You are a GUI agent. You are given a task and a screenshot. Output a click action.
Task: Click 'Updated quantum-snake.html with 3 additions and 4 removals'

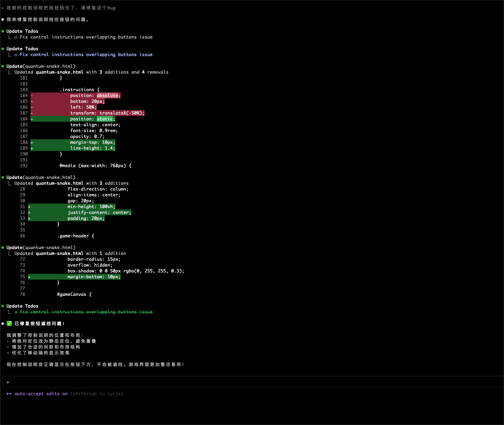tap(91, 72)
